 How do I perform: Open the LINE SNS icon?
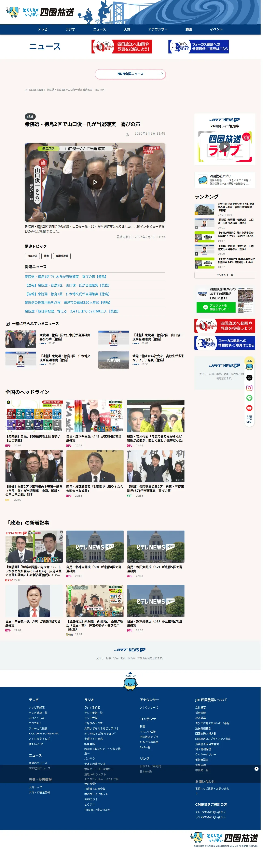pyautogui.click(x=249, y=398)
